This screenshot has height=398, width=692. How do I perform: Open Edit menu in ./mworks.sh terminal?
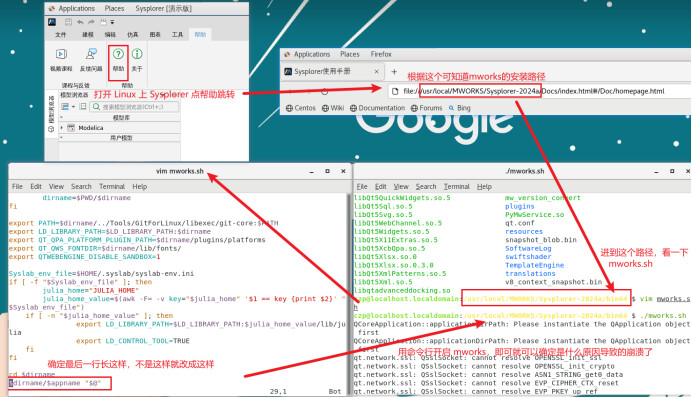pos(380,187)
